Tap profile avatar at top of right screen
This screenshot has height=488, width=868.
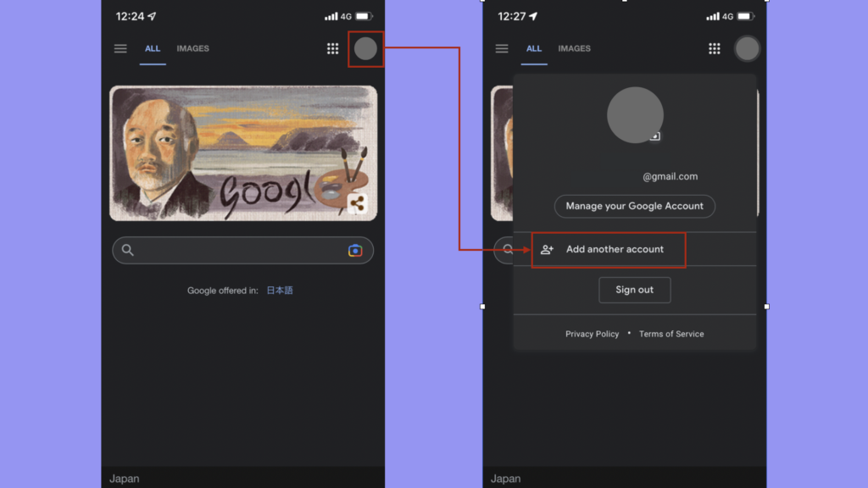click(747, 48)
